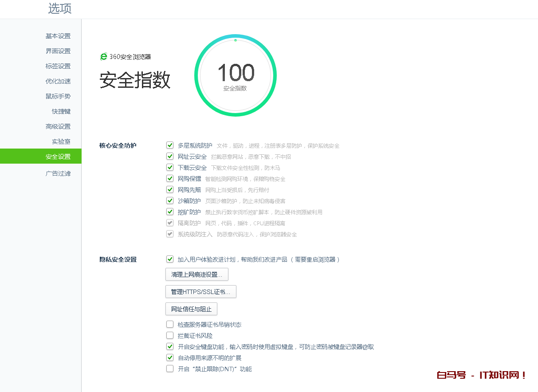Open 基本设置 in the sidebar
The image size is (538, 392).
pos(58,36)
